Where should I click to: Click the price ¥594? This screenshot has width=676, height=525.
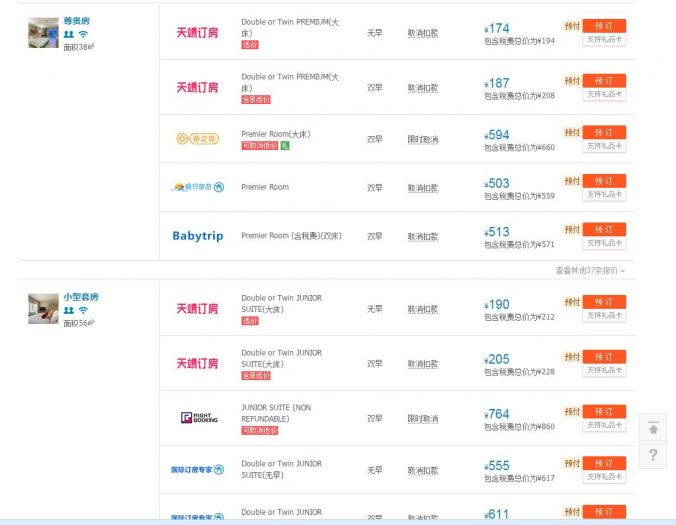[x=497, y=135]
